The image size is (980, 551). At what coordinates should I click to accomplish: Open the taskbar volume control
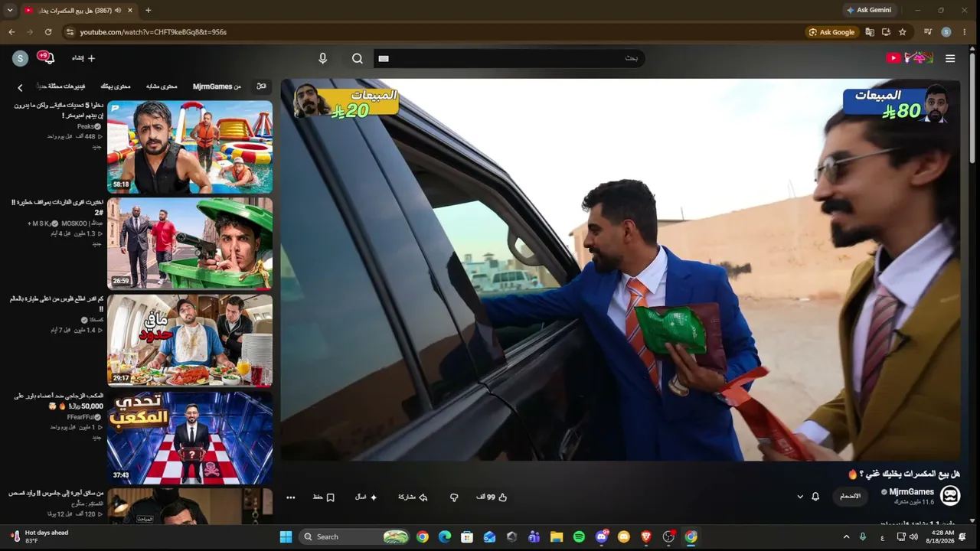(x=913, y=536)
